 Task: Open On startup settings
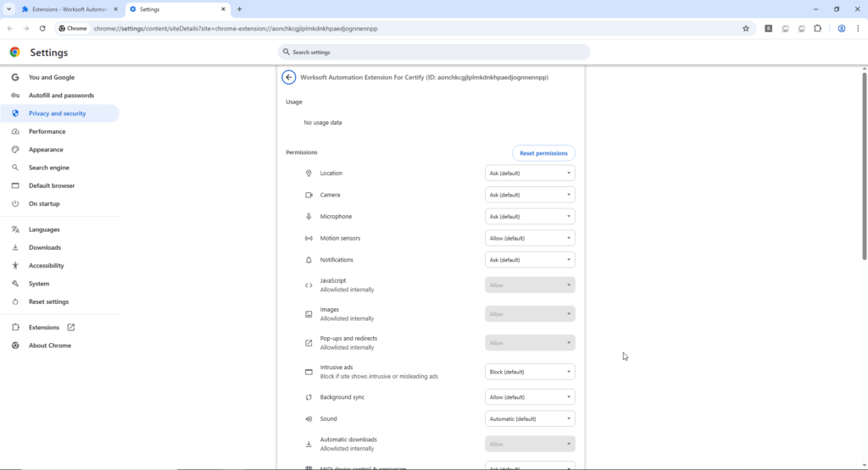tap(60, 203)
